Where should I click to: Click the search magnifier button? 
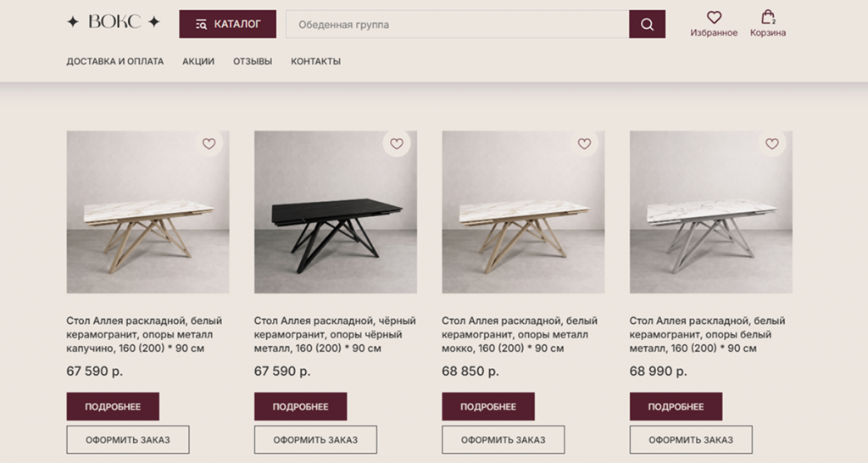(647, 25)
